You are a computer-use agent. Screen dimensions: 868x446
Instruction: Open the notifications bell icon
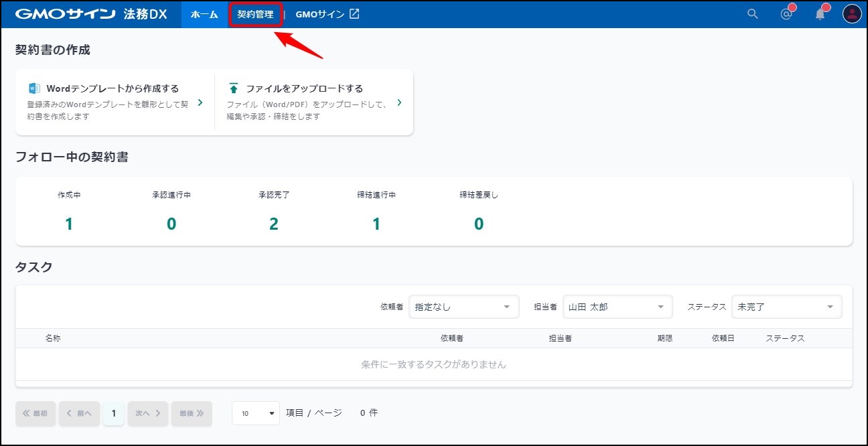(820, 14)
